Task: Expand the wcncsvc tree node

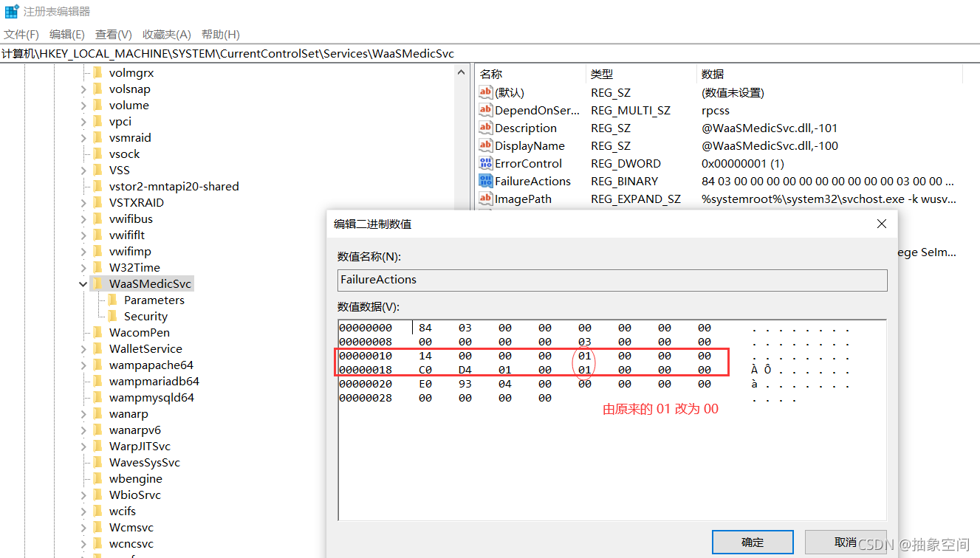Action: point(83,544)
